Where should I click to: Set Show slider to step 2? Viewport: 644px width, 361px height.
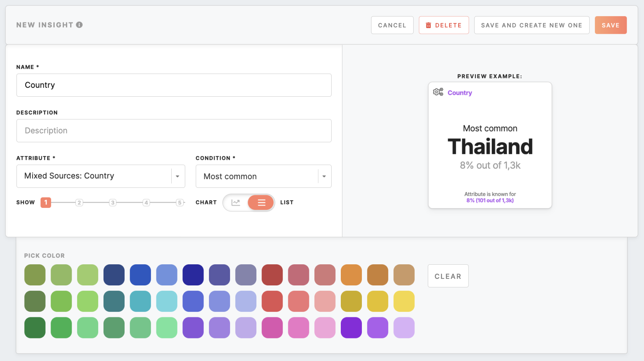point(79,203)
